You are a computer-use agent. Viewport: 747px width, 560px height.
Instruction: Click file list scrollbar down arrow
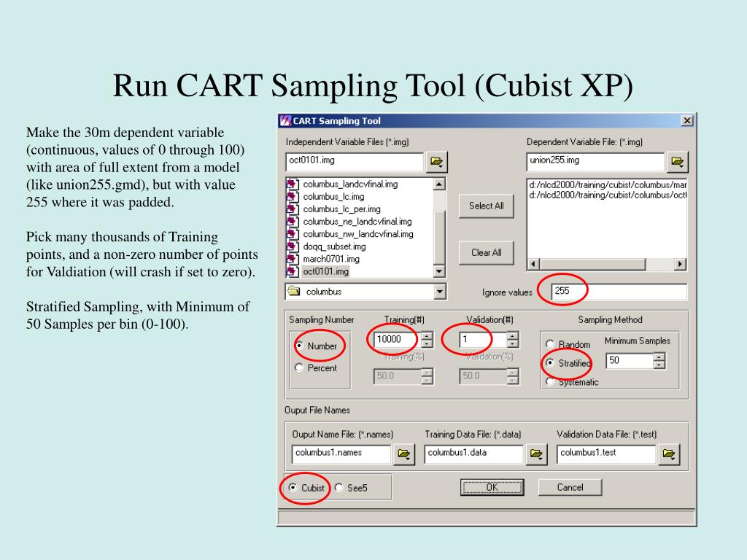click(439, 271)
